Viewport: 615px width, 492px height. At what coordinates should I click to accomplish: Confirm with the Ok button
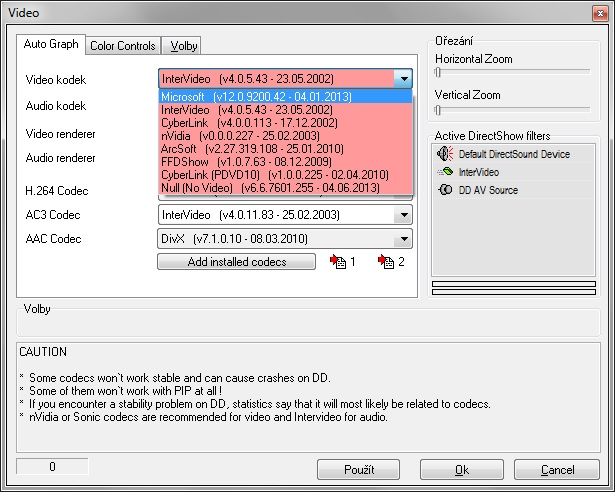click(x=462, y=470)
